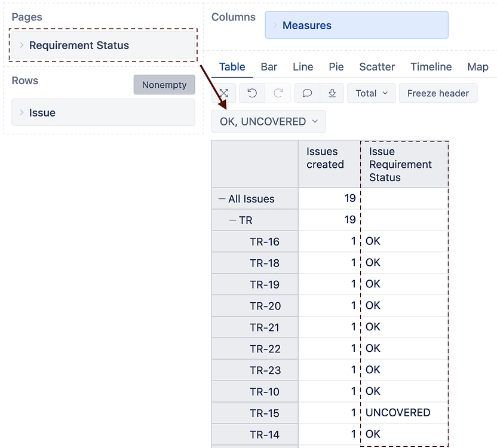Open the Total dropdown
497x448 pixels.
click(371, 93)
